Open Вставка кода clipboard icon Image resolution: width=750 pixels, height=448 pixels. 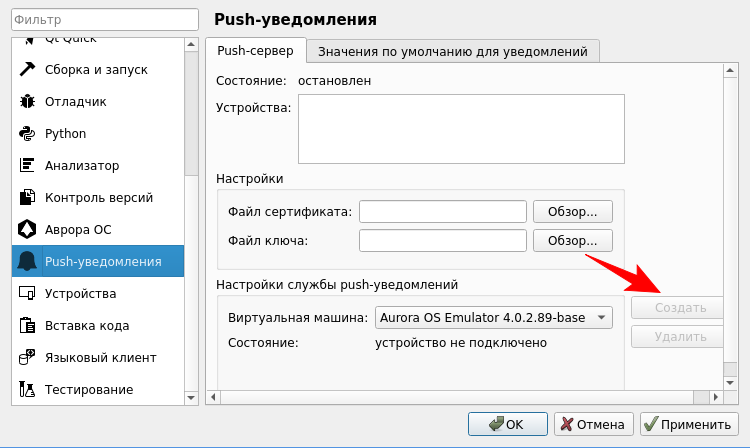[27, 325]
